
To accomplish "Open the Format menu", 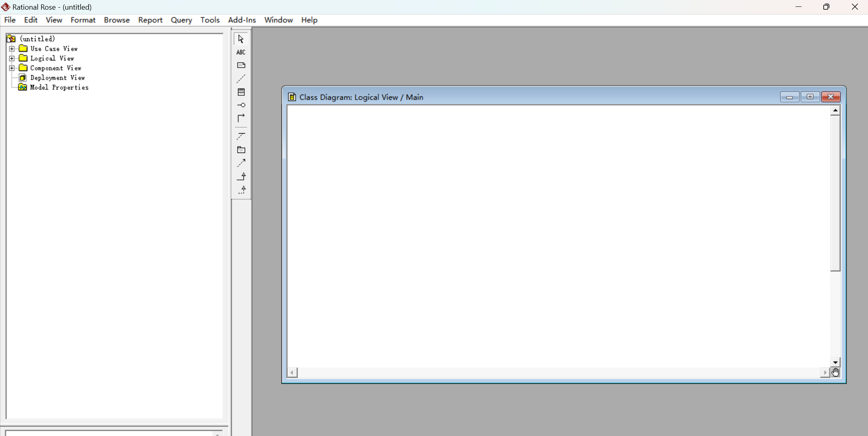I will 83,20.
